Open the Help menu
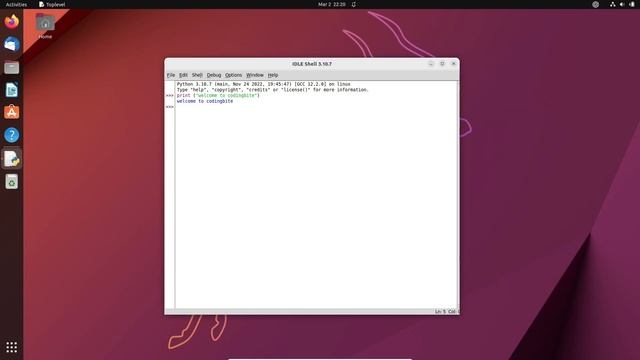Screen dimensions: 640x360 point(273,75)
